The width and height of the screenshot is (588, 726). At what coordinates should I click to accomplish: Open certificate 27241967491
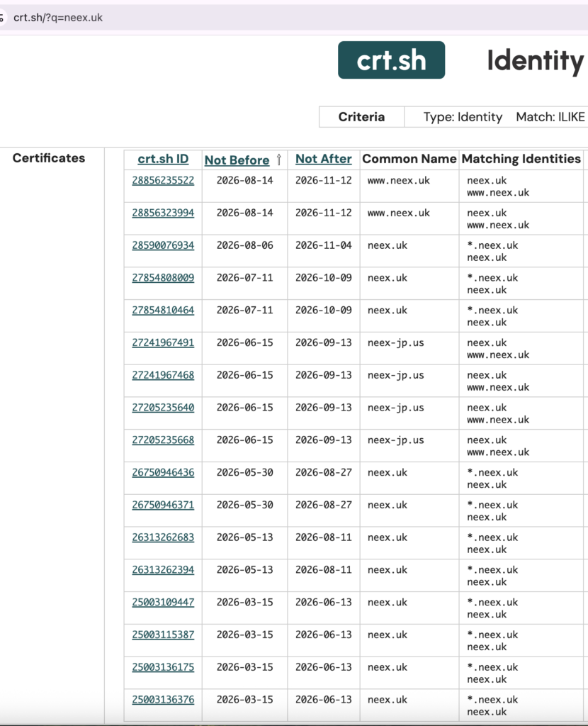click(163, 342)
